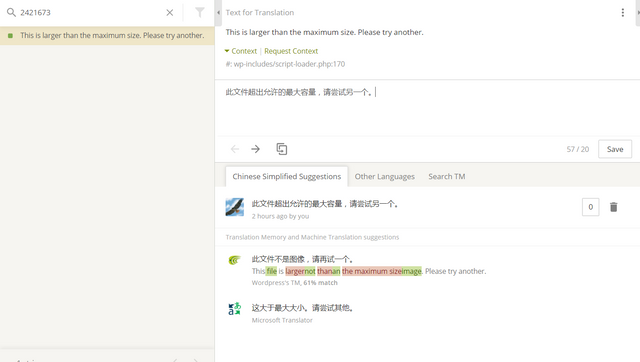Open the string filter funnel
The height and width of the screenshot is (362, 640).
(x=200, y=12)
